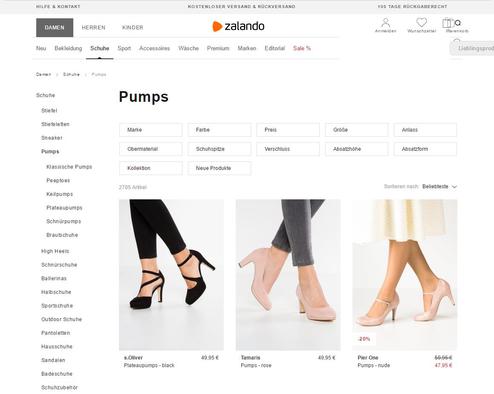Open the Marken menu item

click(x=247, y=48)
